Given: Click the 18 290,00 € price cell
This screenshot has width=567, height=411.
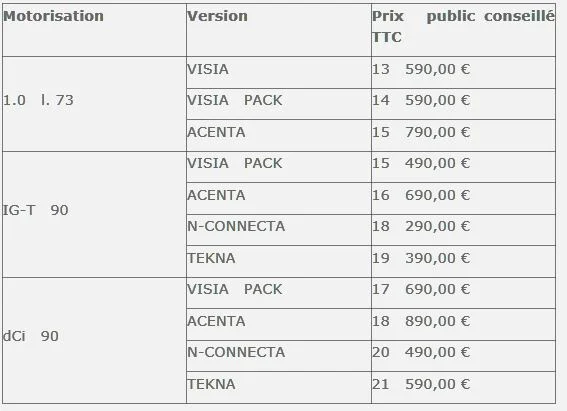Looking at the screenshot, I should [x=464, y=230].
